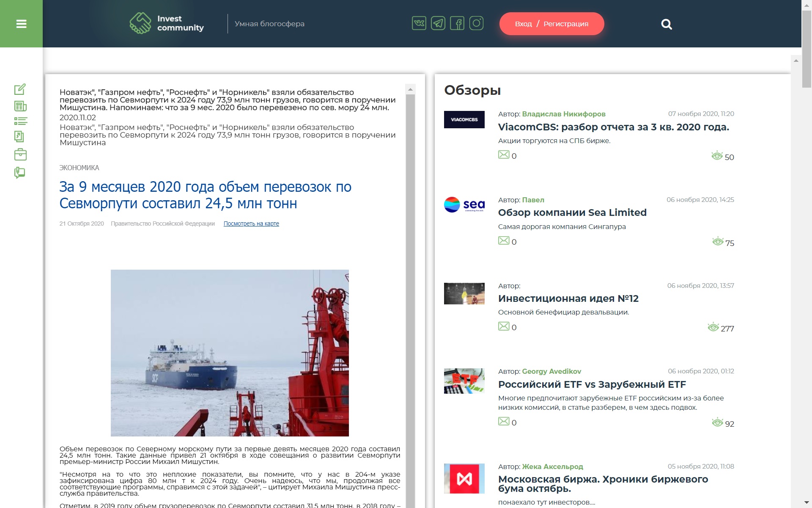Viewport: 812px width, 508px height.
Task: Click the Умная блогосфера tagline
Action: (x=269, y=24)
